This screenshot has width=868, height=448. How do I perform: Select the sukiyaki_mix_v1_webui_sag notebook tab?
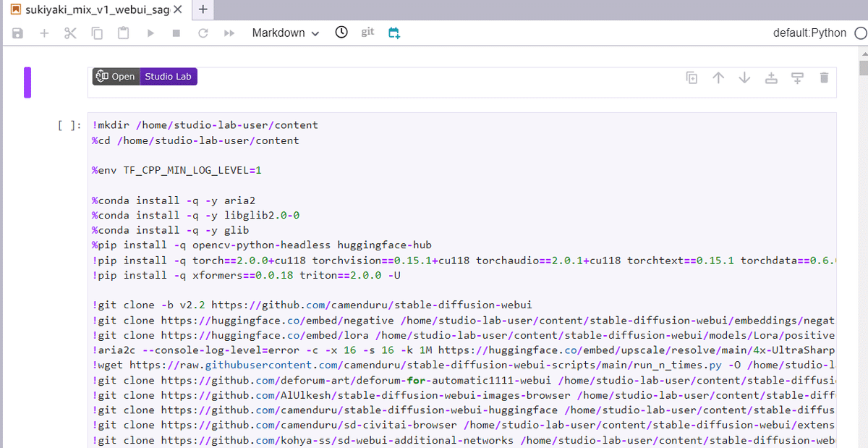pos(98,10)
